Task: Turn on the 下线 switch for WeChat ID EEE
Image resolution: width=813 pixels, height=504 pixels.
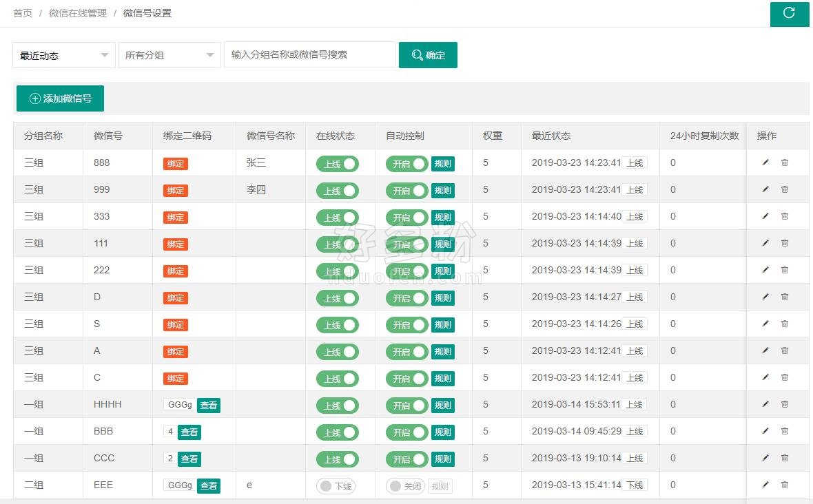Action: click(336, 486)
